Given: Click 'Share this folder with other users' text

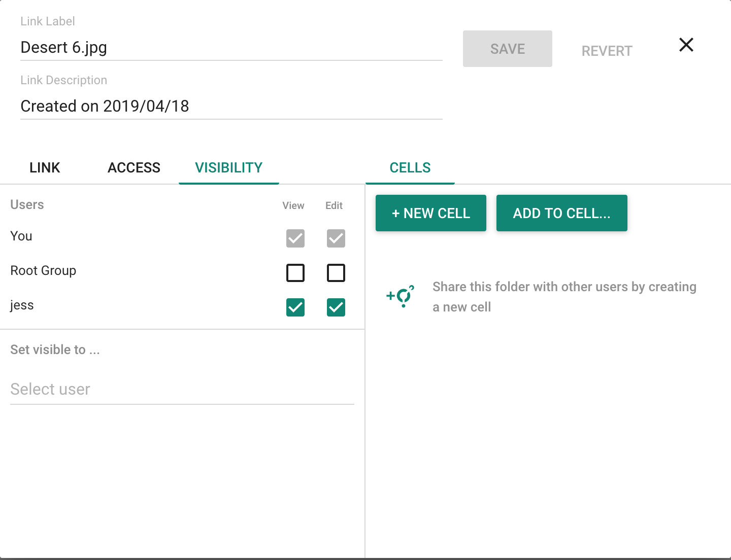Looking at the screenshot, I should tap(564, 297).
